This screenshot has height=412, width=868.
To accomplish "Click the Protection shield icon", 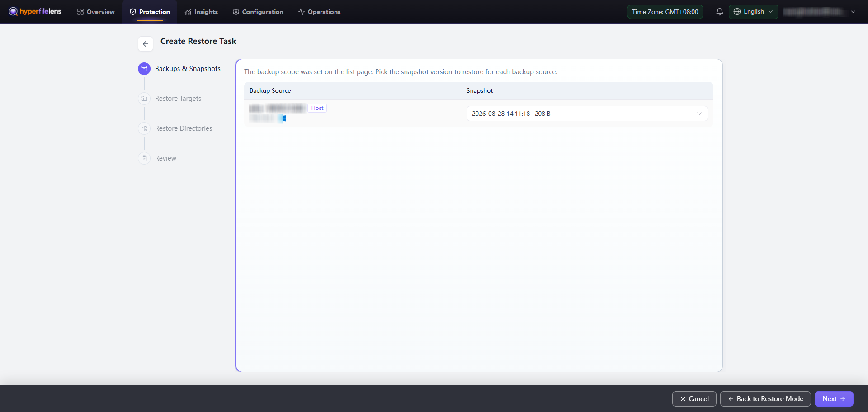I will 133,12.
